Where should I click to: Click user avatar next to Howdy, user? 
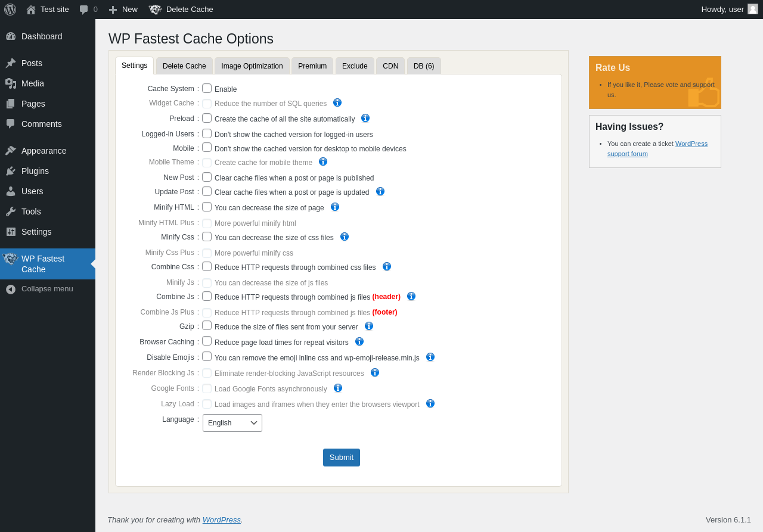[x=753, y=9]
